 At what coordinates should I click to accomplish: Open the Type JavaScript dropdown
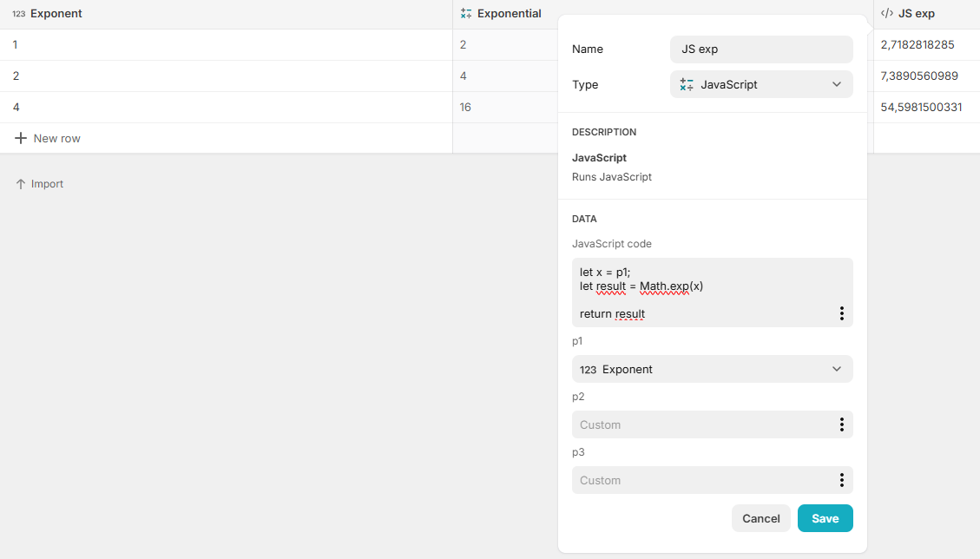761,84
